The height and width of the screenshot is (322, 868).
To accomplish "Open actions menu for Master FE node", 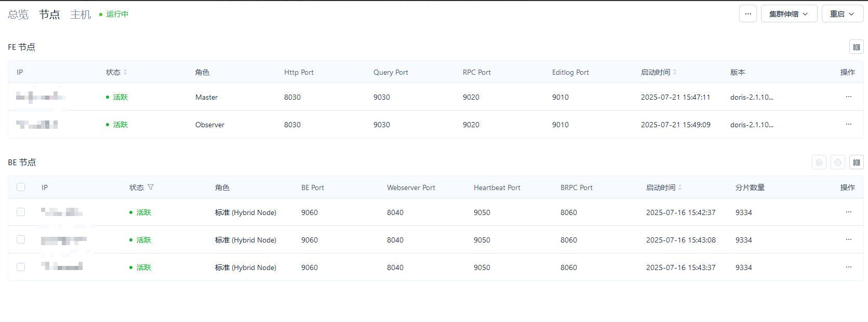I will [x=848, y=97].
